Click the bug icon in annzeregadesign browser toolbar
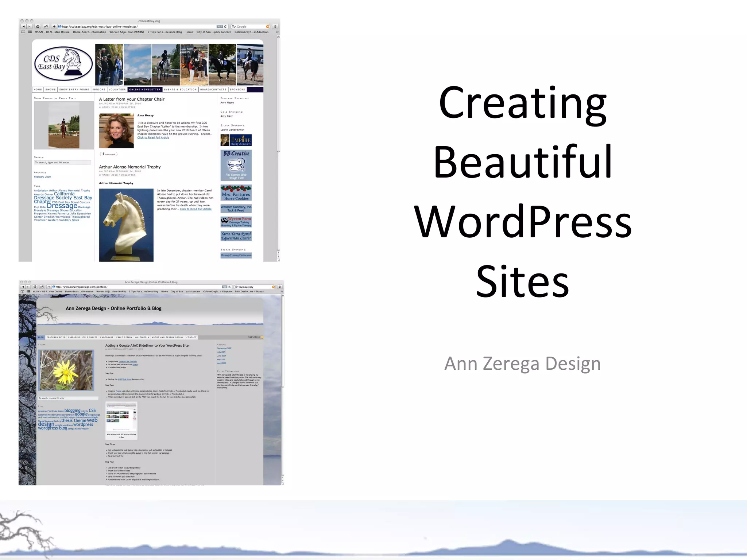 (280, 287)
